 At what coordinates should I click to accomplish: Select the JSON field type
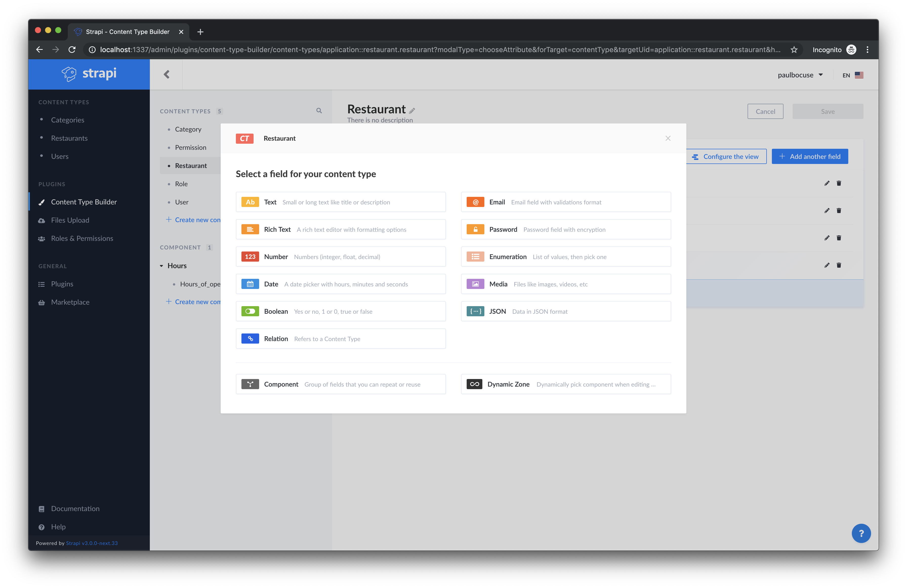tap(566, 311)
